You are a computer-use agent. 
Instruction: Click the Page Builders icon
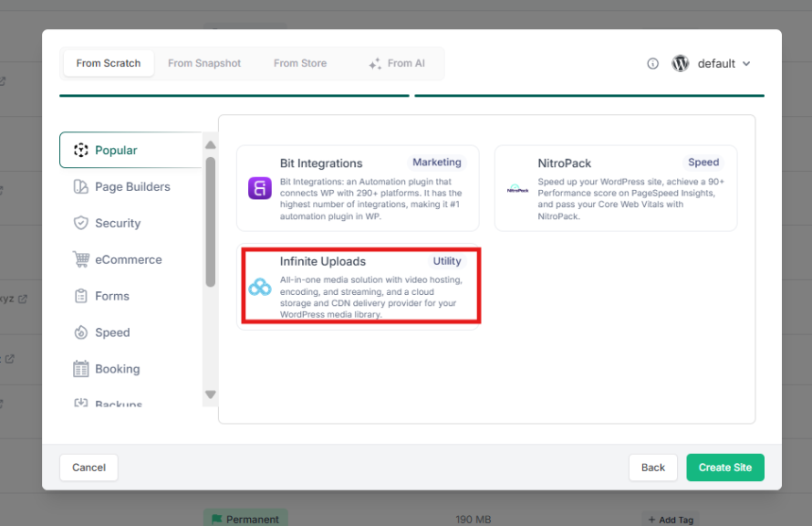[x=81, y=186]
